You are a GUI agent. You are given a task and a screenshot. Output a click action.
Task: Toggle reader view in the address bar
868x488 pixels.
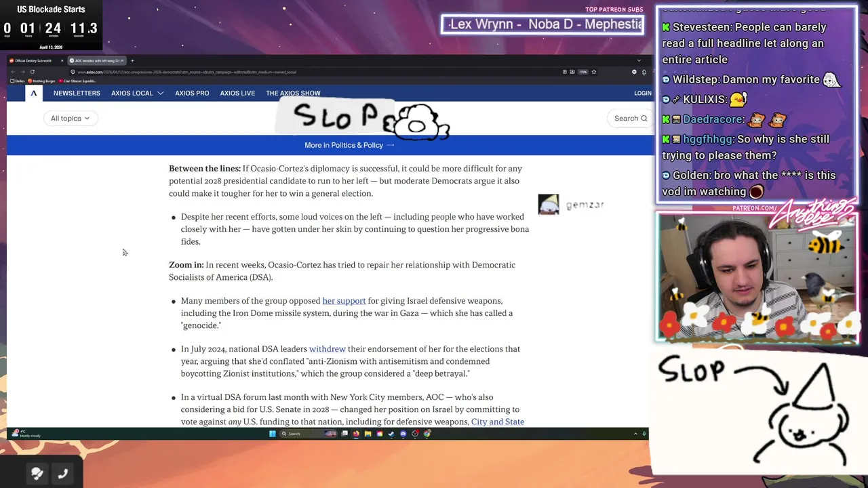[x=564, y=72]
